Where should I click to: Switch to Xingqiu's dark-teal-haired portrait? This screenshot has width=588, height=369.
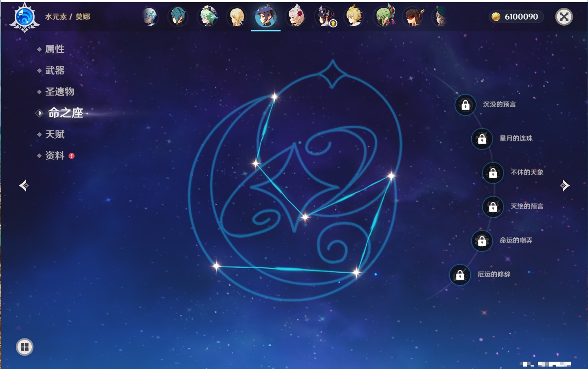coord(178,17)
